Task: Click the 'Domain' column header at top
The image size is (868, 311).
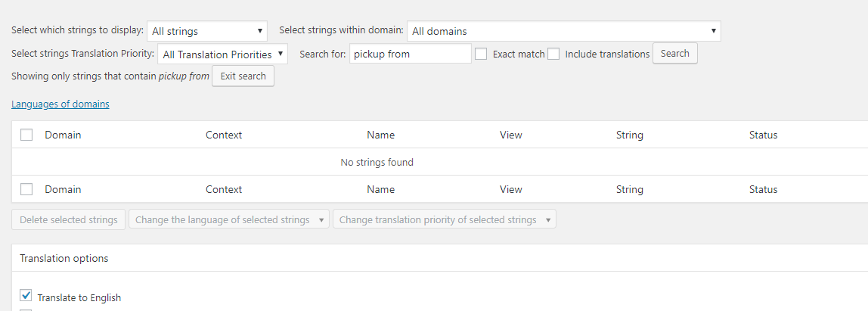Action: (x=63, y=135)
